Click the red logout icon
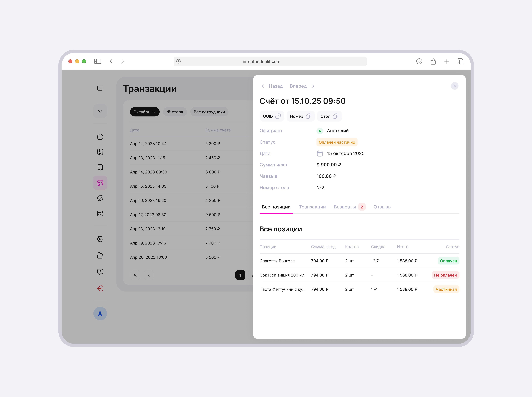The height and width of the screenshot is (397, 532). point(100,288)
